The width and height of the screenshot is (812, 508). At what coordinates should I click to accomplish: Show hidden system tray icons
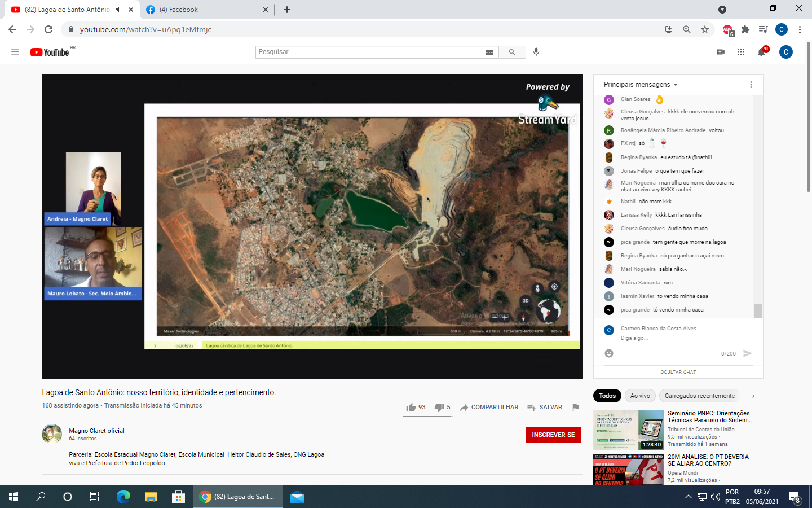pyautogui.click(x=688, y=497)
